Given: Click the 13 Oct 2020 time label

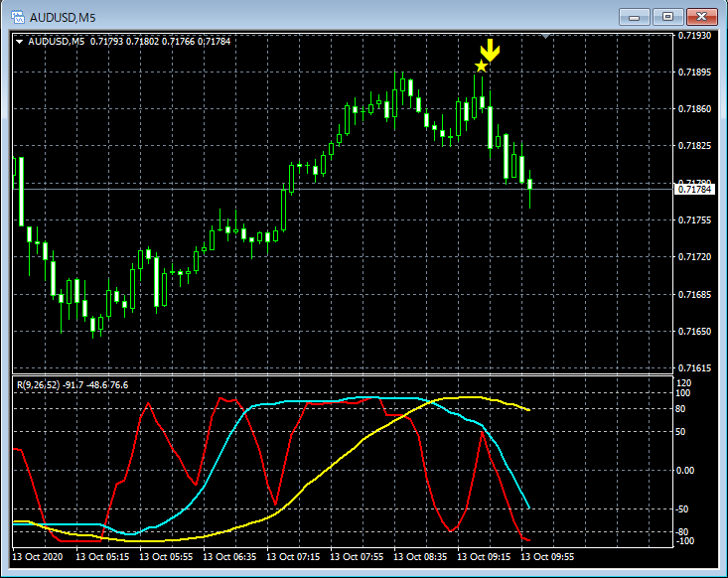Looking at the screenshot, I should [x=38, y=556].
